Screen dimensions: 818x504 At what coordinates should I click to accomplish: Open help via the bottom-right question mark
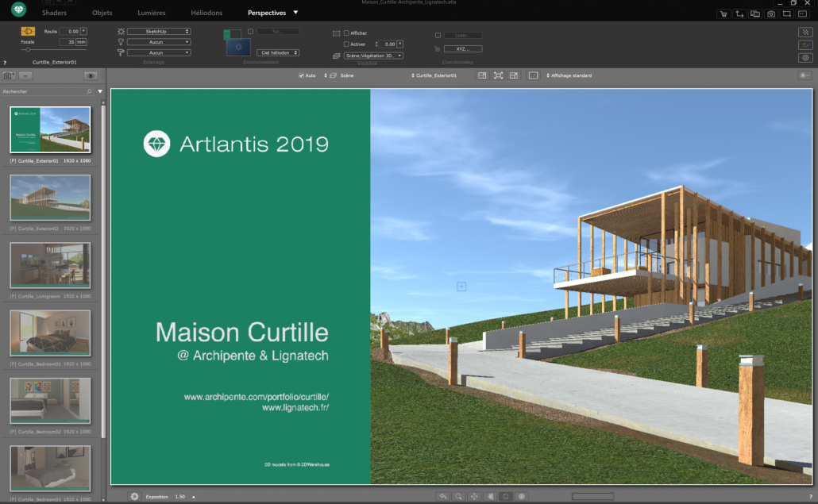click(x=811, y=497)
